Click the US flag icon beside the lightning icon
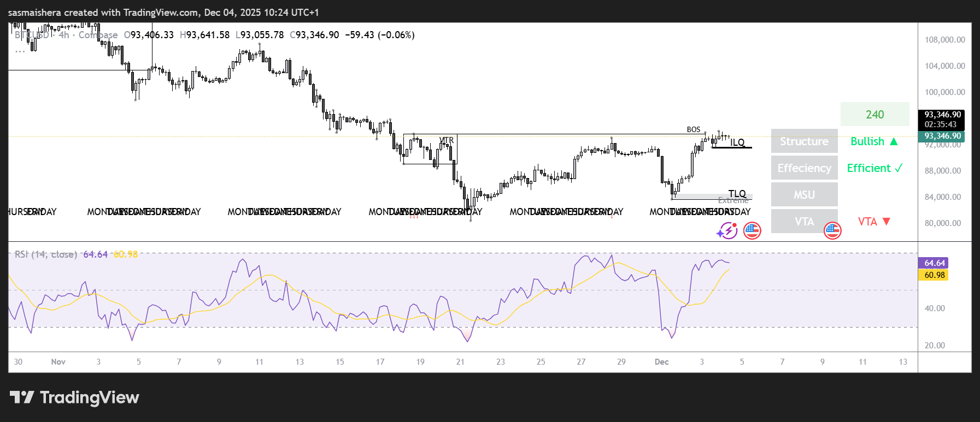This screenshot has width=980, height=422. pyautogui.click(x=752, y=231)
